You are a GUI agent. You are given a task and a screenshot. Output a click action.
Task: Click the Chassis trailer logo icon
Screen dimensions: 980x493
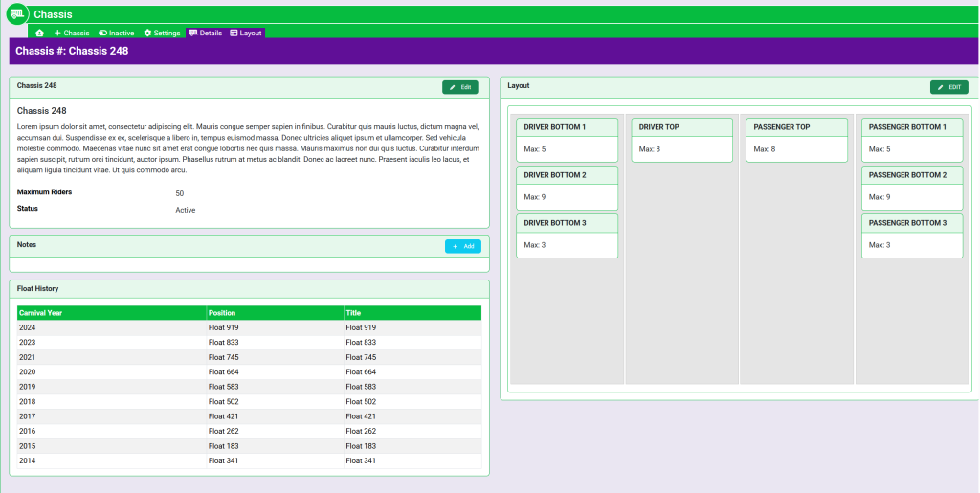point(16,14)
